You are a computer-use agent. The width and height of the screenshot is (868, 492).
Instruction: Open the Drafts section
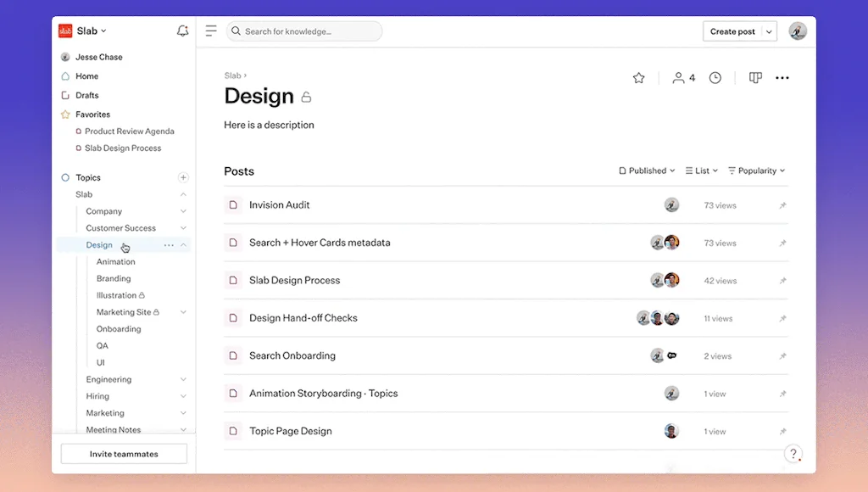pos(87,95)
